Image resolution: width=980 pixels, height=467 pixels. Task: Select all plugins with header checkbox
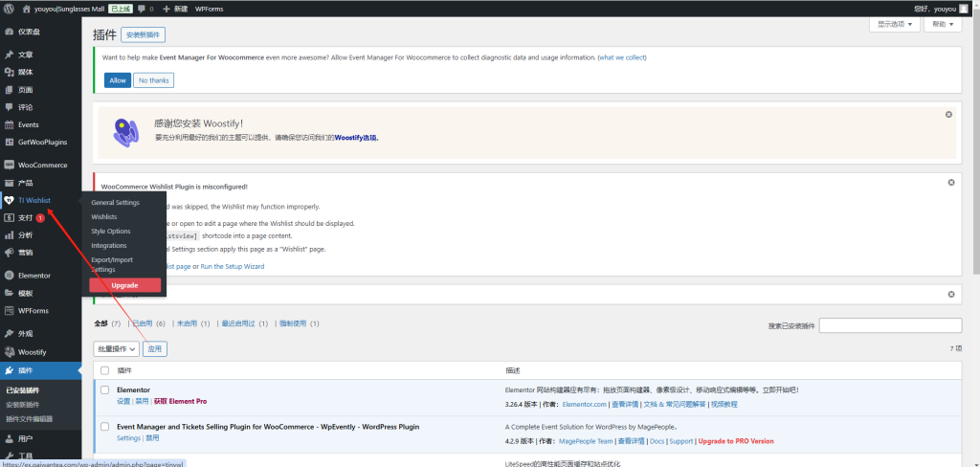tap(104, 369)
